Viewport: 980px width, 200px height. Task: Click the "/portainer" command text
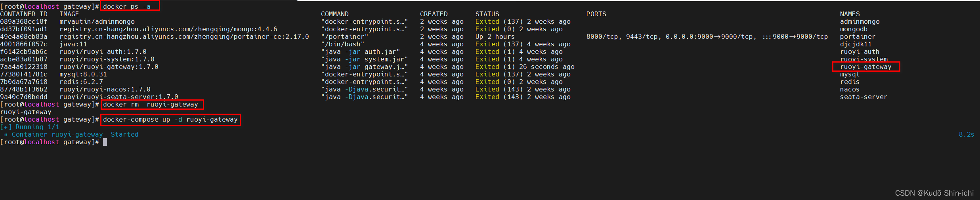(345, 37)
